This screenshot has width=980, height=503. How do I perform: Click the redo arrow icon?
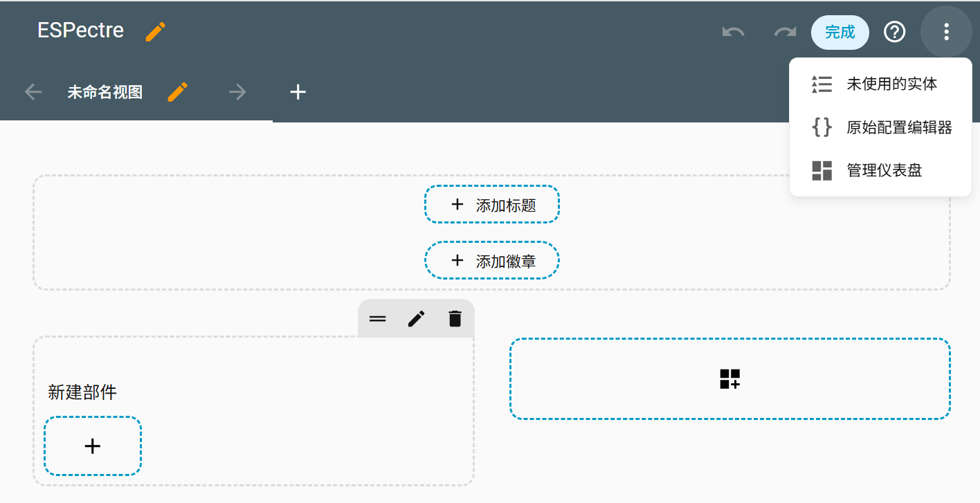[785, 32]
